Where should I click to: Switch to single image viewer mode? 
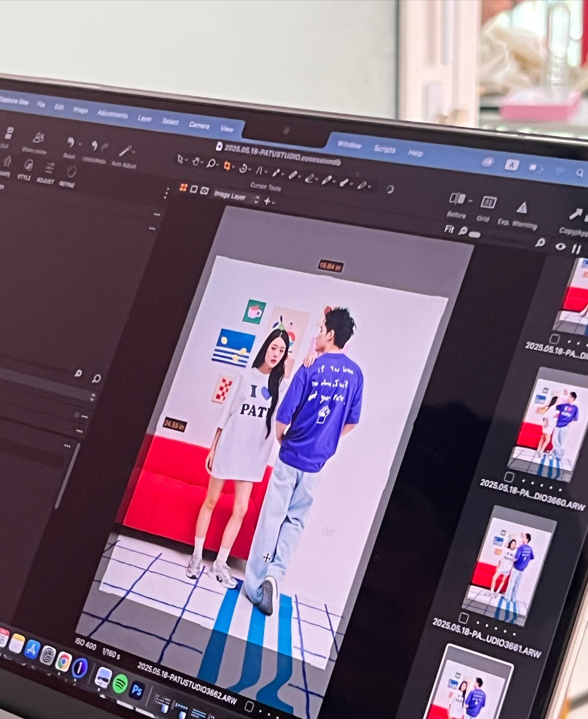194,189
